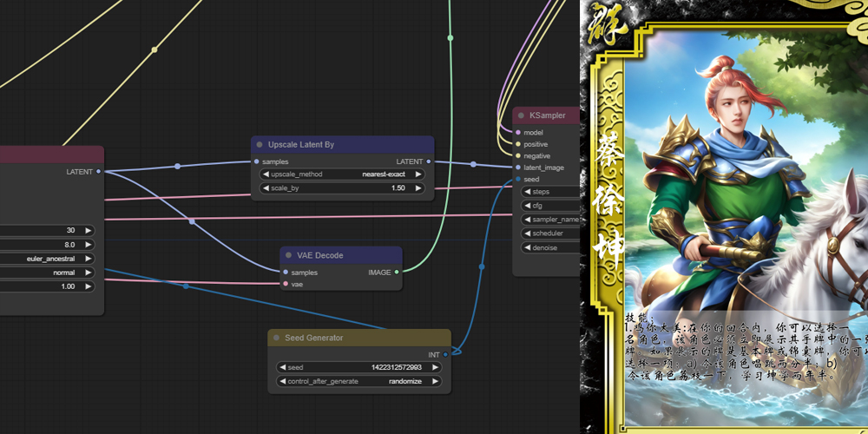Screen dimensions: 868x434
Task: Increase the value 30 with its right arrow
Action: click(x=88, y=230)
